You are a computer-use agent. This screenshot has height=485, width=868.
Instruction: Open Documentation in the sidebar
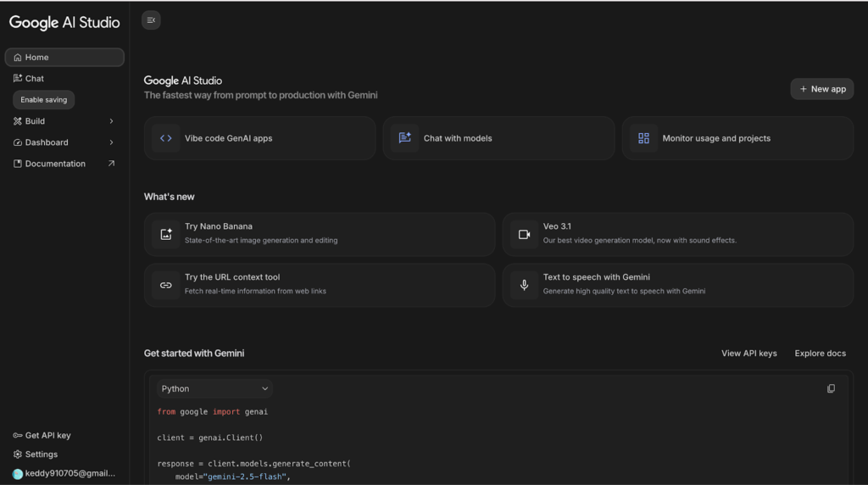(x=55, y=164)
